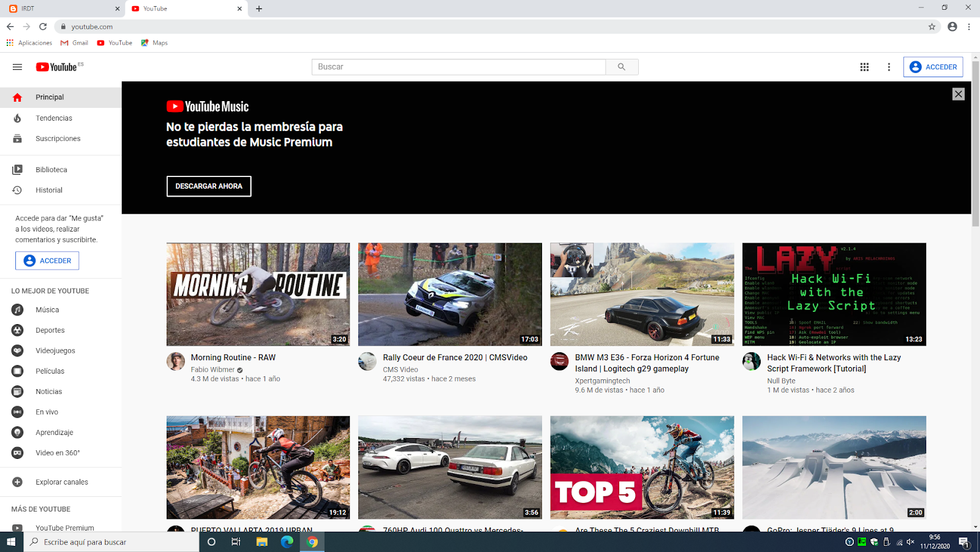Screen dimensions: 980x552
Task: Click Hack Wi-Fi & Networks video title
Action: [x=834, y=363]
